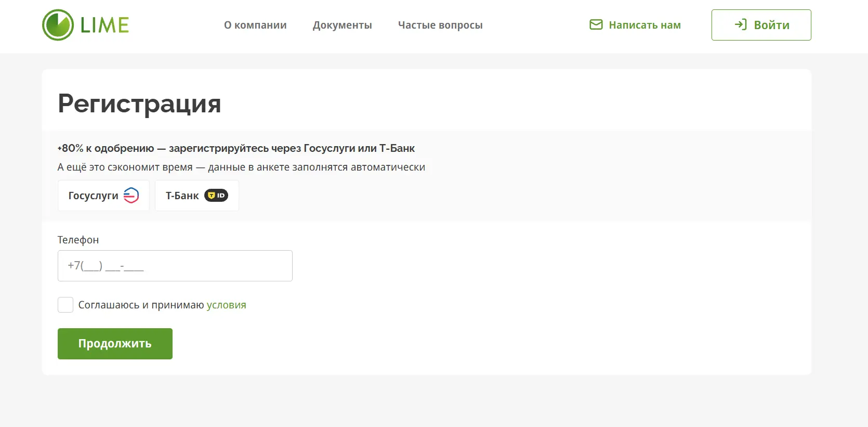The height and width of the screenshot is (427, 868).
Task: Click the T-Bank ID badge icon
Action: point(216,196)
